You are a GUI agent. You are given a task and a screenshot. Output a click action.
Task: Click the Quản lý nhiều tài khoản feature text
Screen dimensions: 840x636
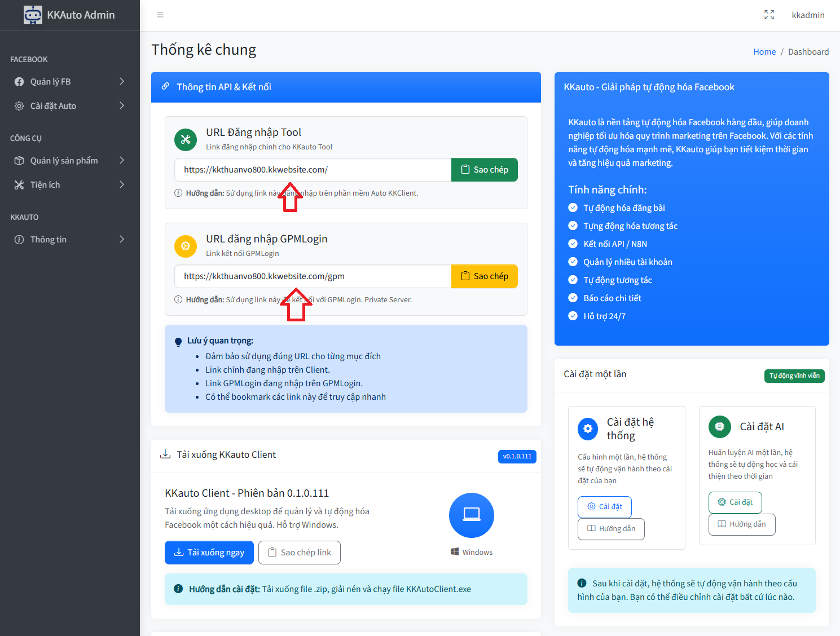(x=628, y=262)
